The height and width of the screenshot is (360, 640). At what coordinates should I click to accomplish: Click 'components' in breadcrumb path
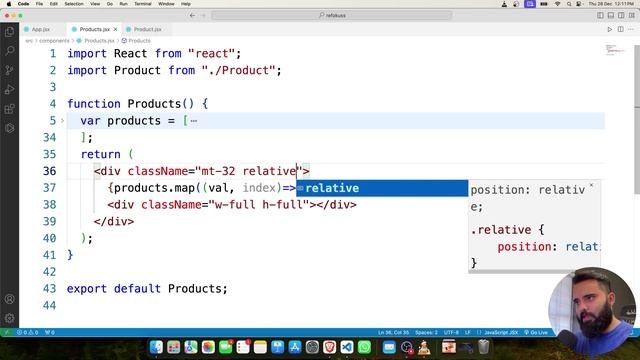[54, 41]
